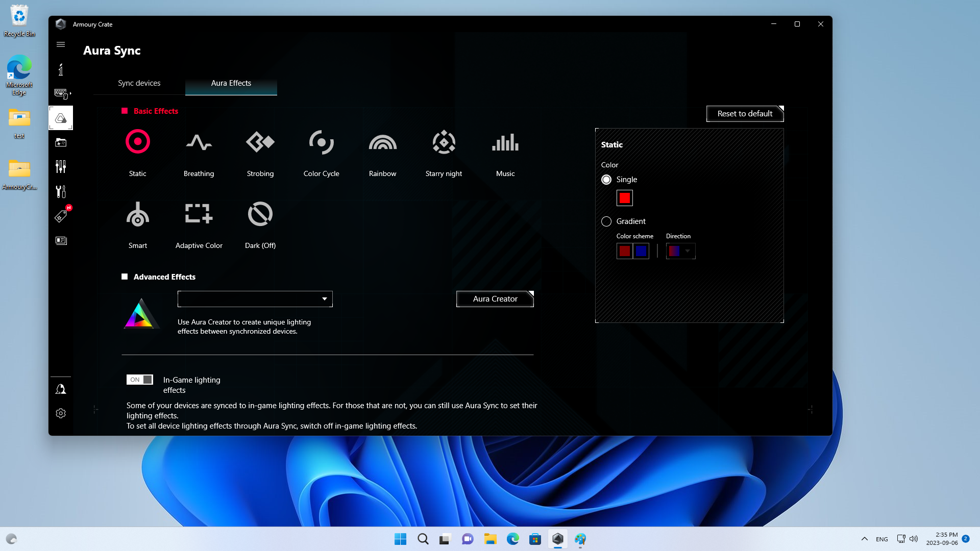
Task: Open taskbar Search
Action: click(423, 539)
